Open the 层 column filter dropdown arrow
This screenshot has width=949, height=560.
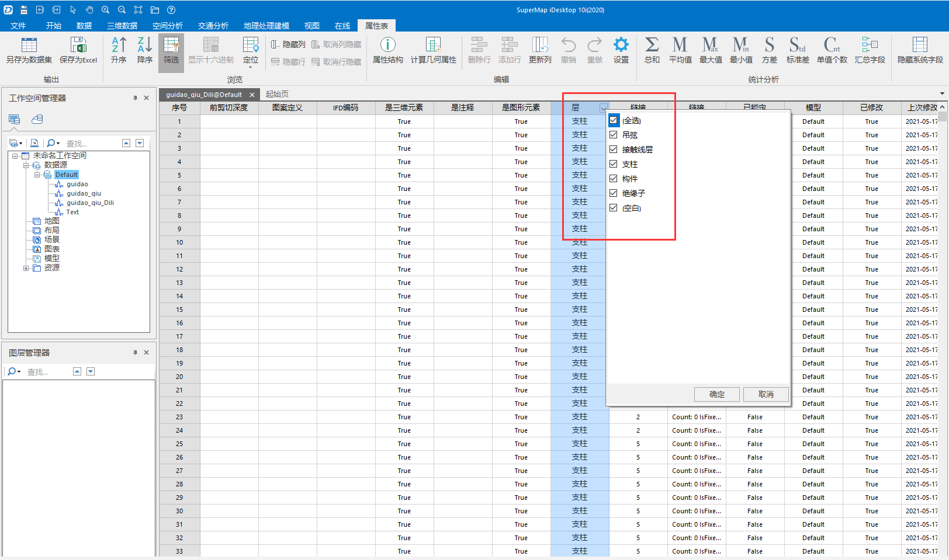point(603,108)
